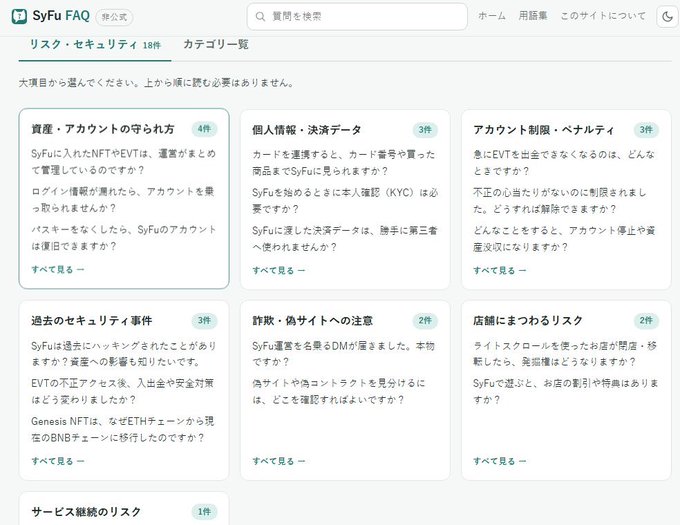680x525 pixels.
Task: Click the 1件 badge on サービス継続のリスク
Action: coord(204,512)
